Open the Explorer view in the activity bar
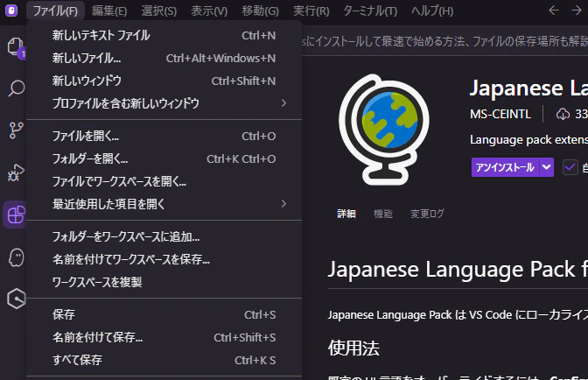The width and height of the screenshot is (588, 380). pos(15,47)
